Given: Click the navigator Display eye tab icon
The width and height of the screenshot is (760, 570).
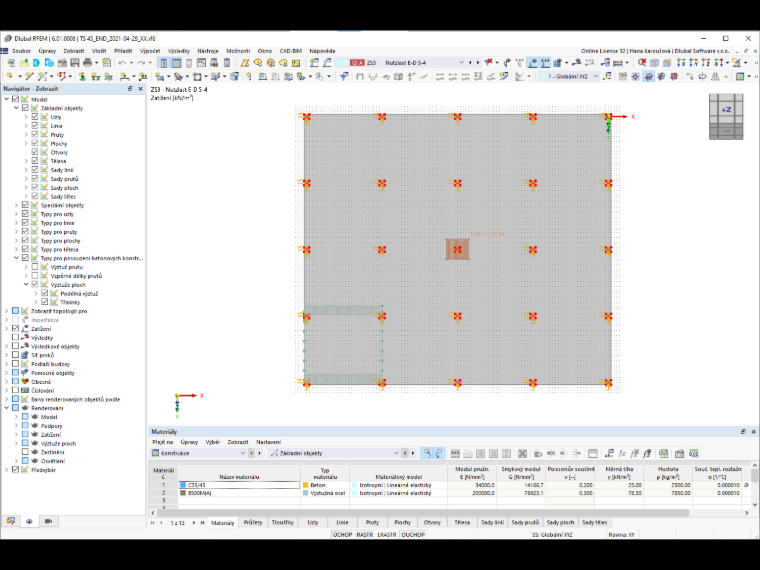Looking at the screenshot, I should pyautogui.click(x=29, y=521).
